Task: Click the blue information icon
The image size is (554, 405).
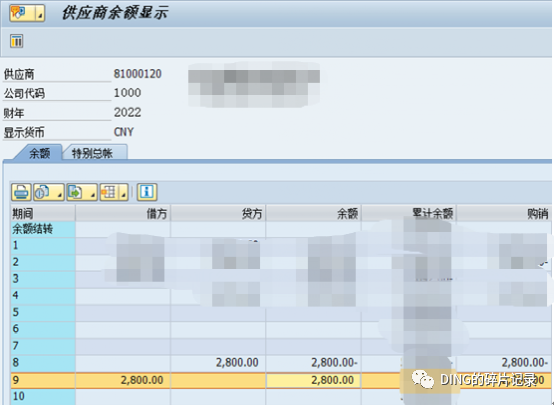Action: [147, 192]
